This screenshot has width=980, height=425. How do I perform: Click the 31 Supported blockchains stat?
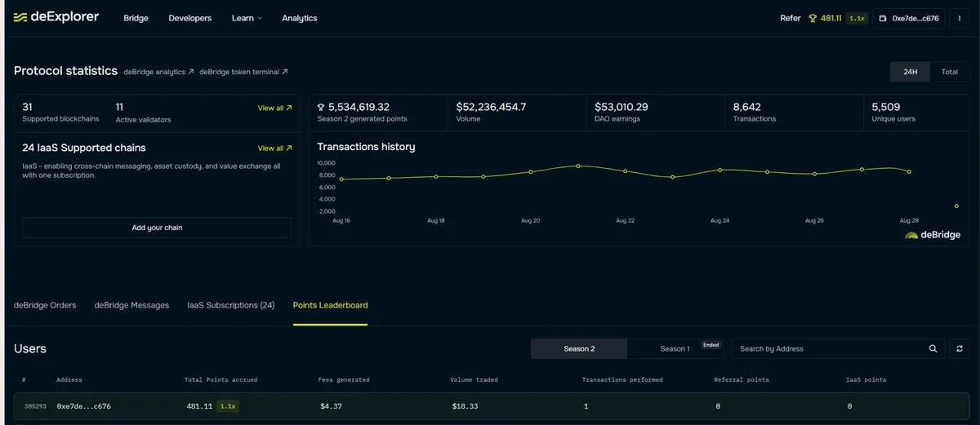coord(60,113)
